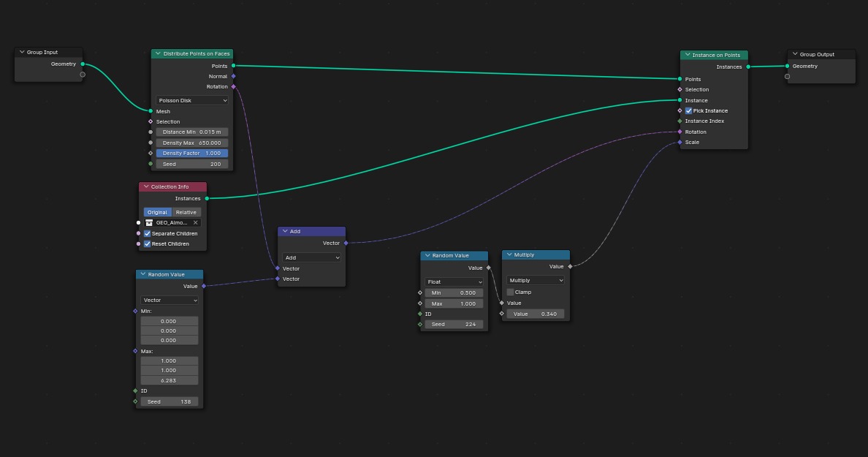Click the Min 0.500 field
868x457 pixels.
pos(454,292)
